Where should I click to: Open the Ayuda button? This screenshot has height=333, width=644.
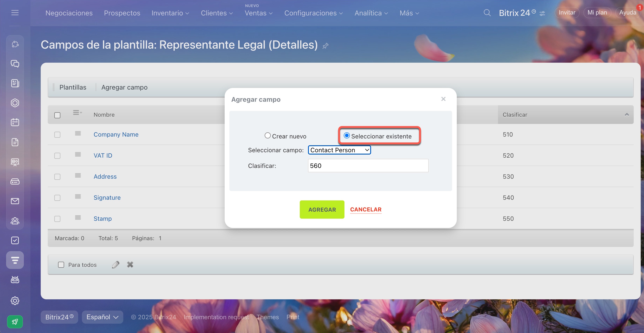click(x=627, y=12)
